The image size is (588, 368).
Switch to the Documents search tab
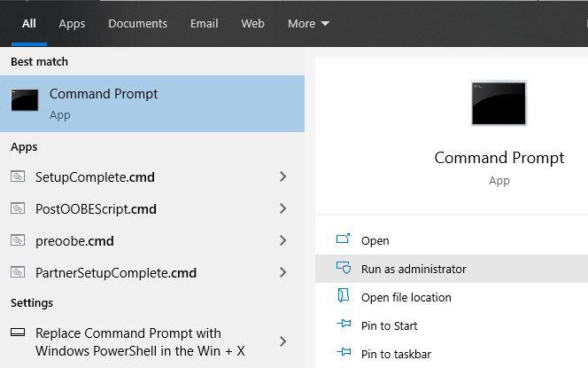(x=137, y=24)
